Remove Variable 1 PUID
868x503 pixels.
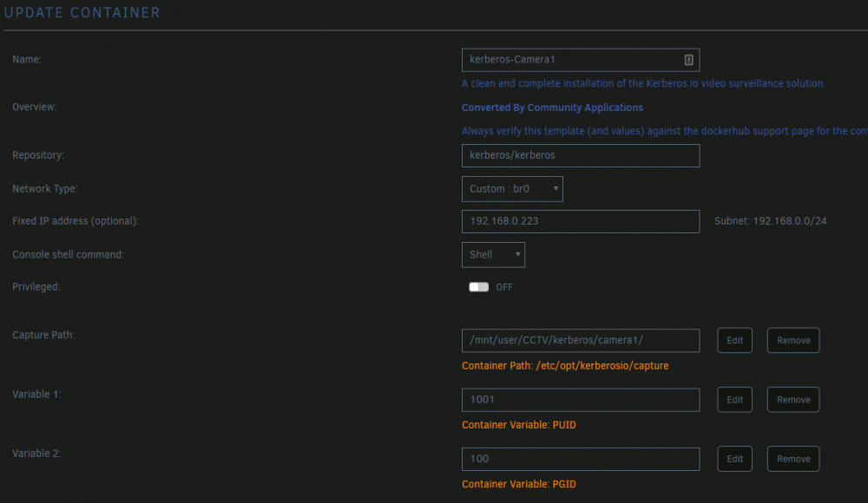[793, 400]
